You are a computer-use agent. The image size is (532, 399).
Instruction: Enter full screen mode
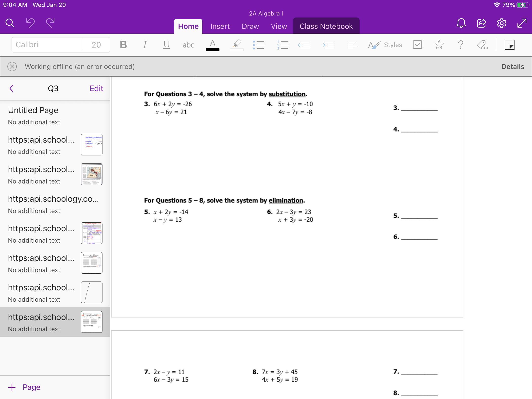click(522, 23)
